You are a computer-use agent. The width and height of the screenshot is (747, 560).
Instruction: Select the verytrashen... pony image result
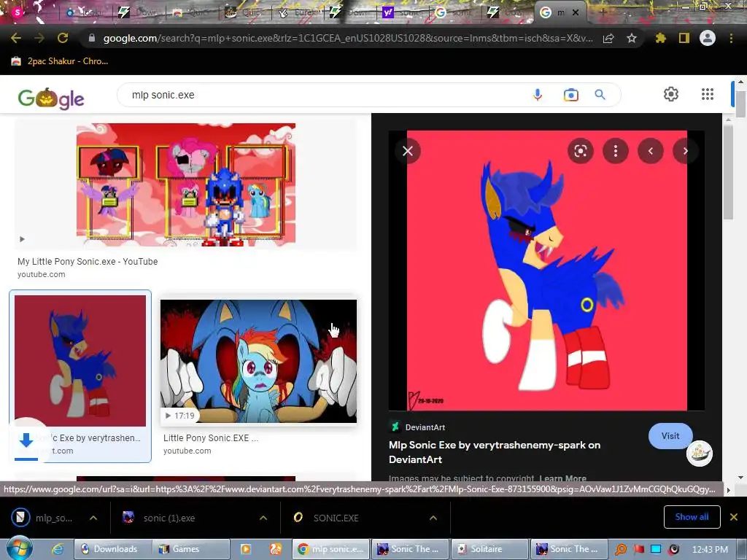click(x=80, y=360)
